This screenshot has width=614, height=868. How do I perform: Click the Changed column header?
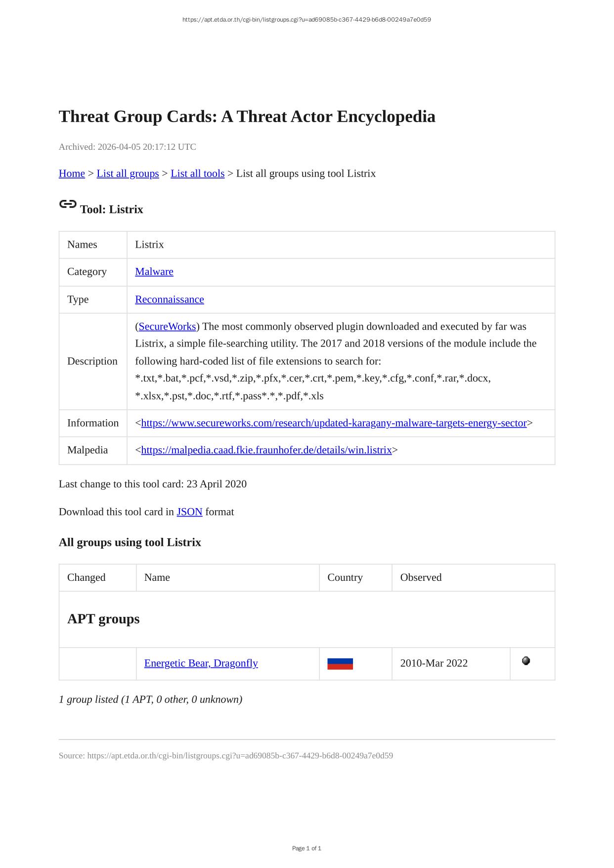[x=87, y=577]
